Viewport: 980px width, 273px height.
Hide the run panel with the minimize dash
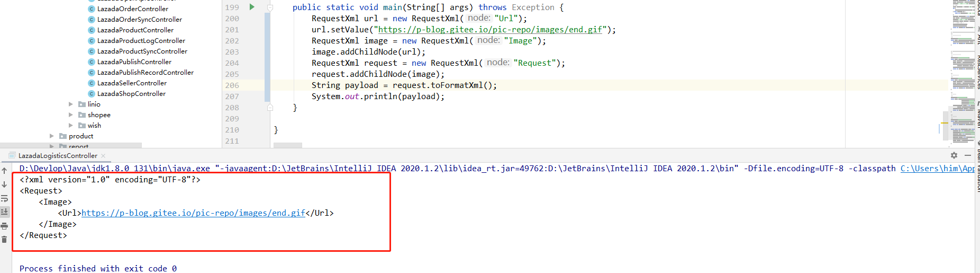point(968,155)
